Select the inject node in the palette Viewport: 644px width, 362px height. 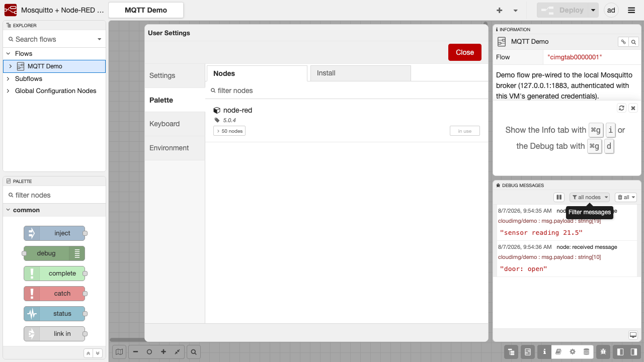[x=54, y=233]
